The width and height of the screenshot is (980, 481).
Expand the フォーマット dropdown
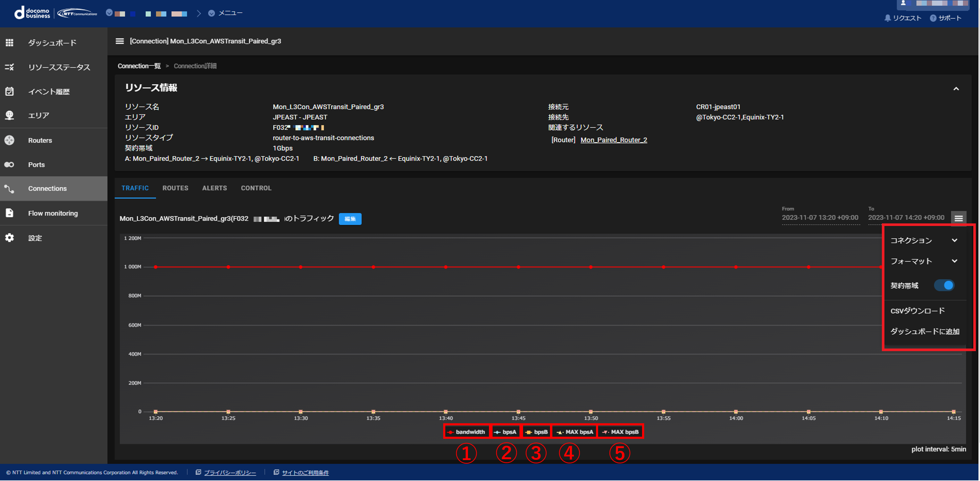click(x=924, y=261)
